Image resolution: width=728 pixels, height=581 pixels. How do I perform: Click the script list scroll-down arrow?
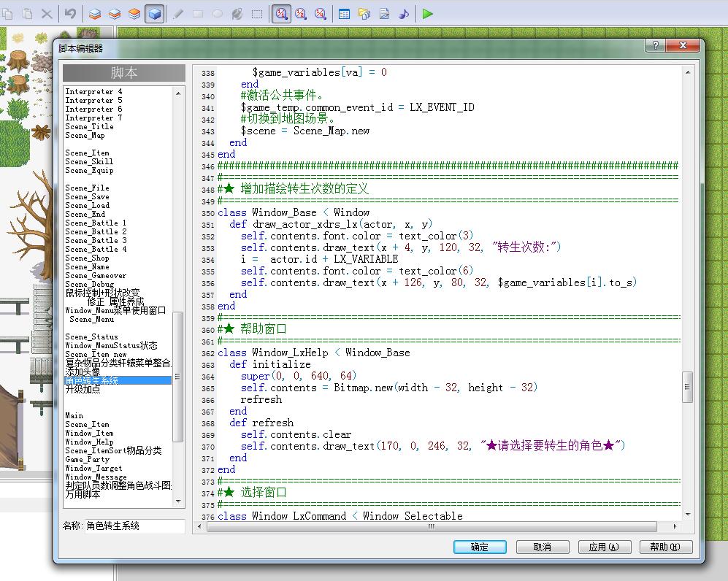tap(179, 501)
